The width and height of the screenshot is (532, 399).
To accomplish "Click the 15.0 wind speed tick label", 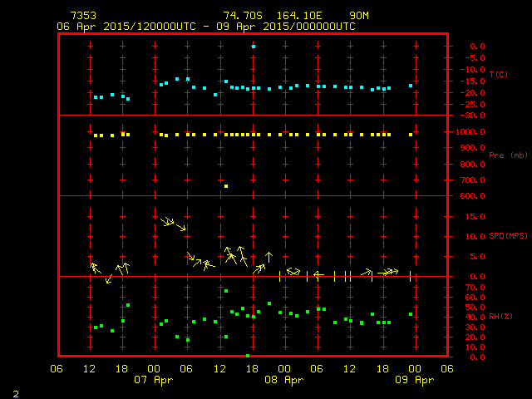I will tap(460, 217).
